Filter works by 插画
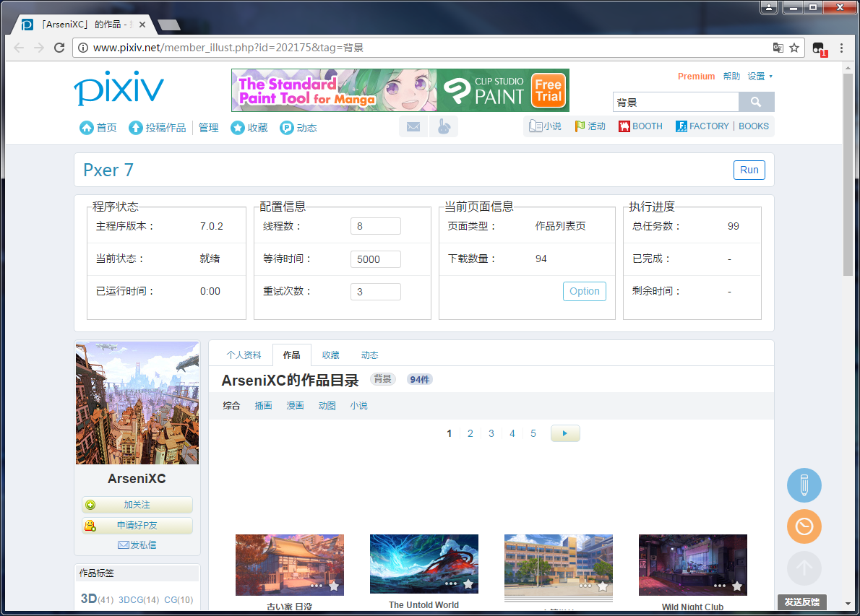This screenshot has height=616, width=860. [x=263, y=406]
